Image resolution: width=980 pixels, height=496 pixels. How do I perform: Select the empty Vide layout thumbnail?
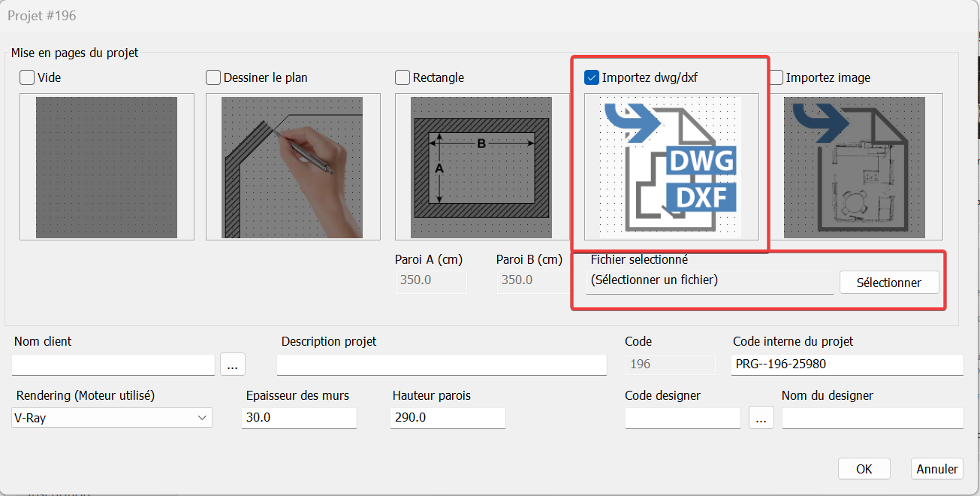[107, 167]
